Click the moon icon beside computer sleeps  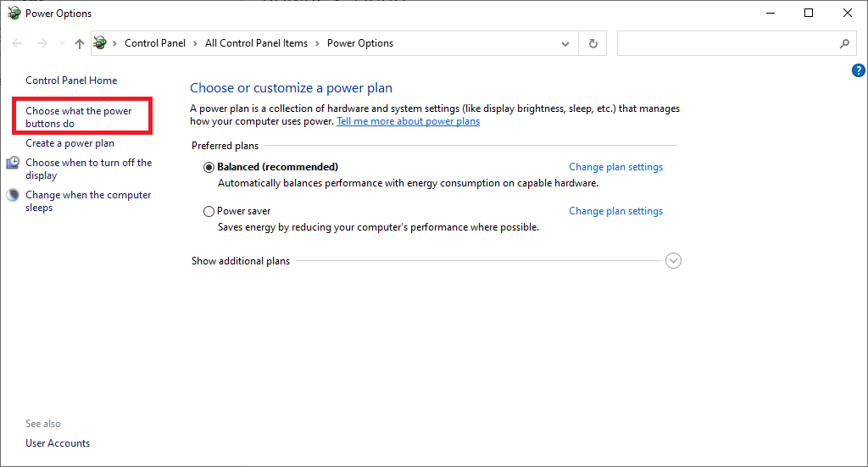[x=13, y=195]
